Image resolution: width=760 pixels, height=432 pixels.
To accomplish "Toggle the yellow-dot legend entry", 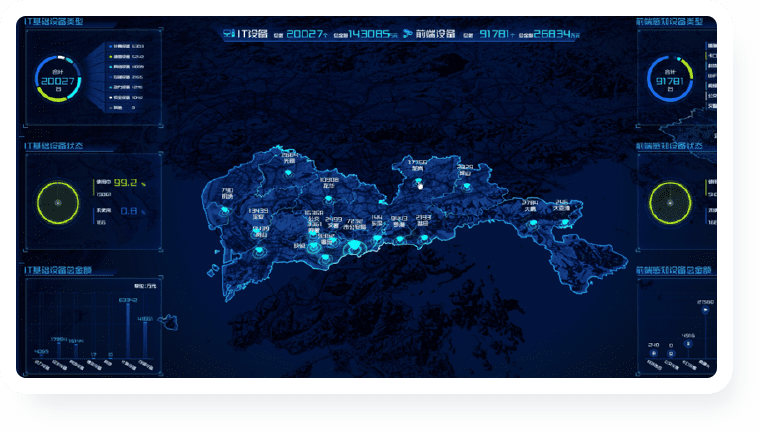I will click(127, 57).
